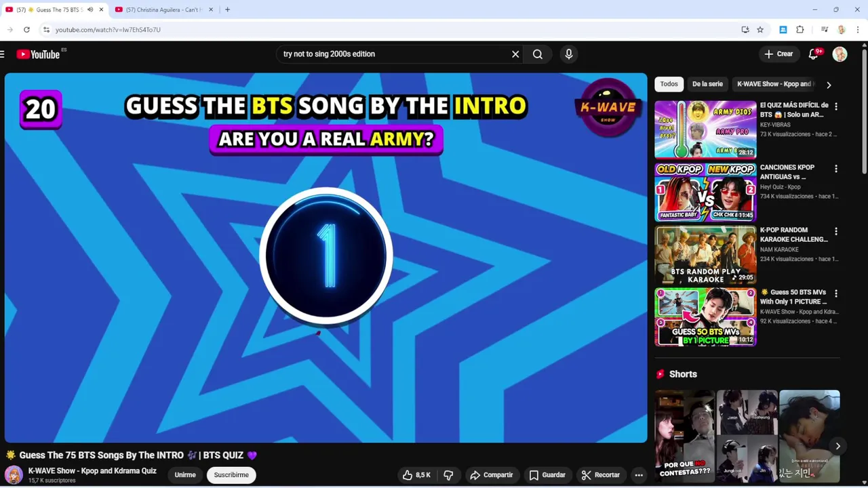The height and width of the screenshot is (488, 868).
Task: Show next filter chips with right chevron
Action: pyautogui.click(x=829, y=85)
